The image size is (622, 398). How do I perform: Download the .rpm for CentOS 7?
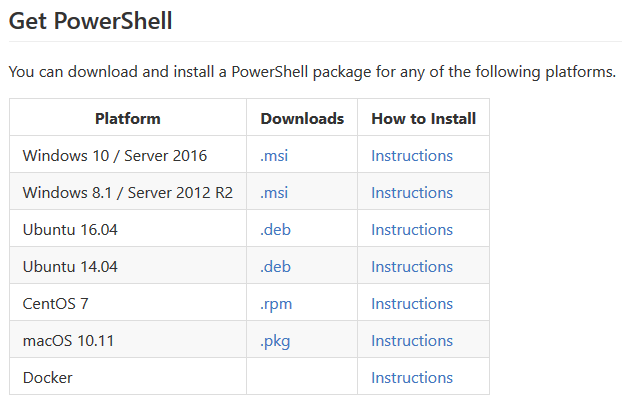[x=276, y=304]
